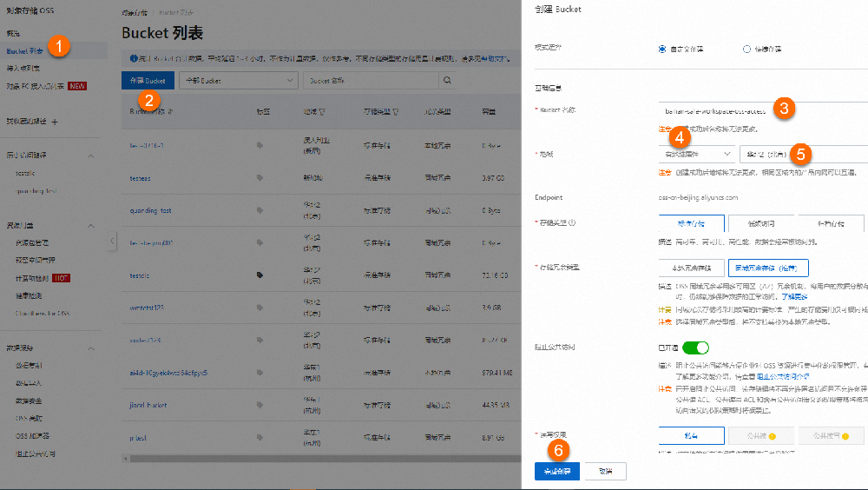Choose 归档存储 storage type option
868x490 pixels.
click(831, 223)
